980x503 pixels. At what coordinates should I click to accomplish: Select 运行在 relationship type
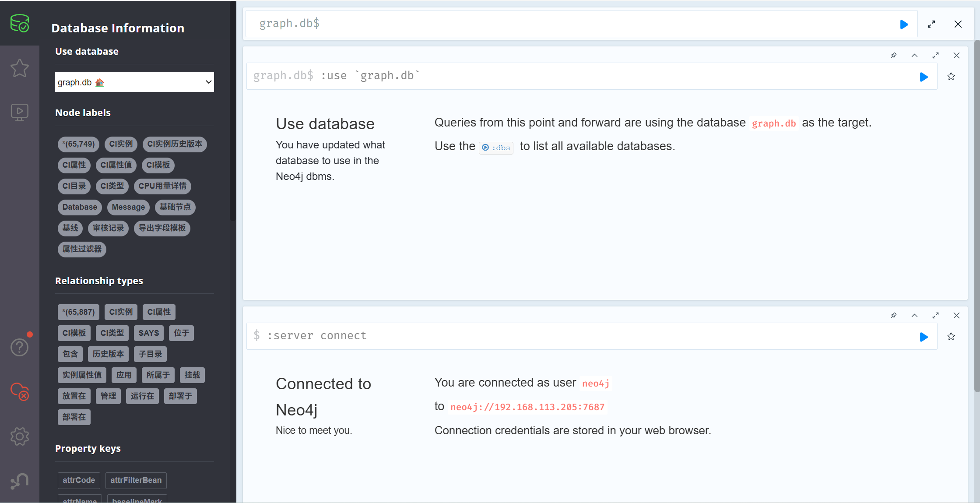(x=142, y=396)
